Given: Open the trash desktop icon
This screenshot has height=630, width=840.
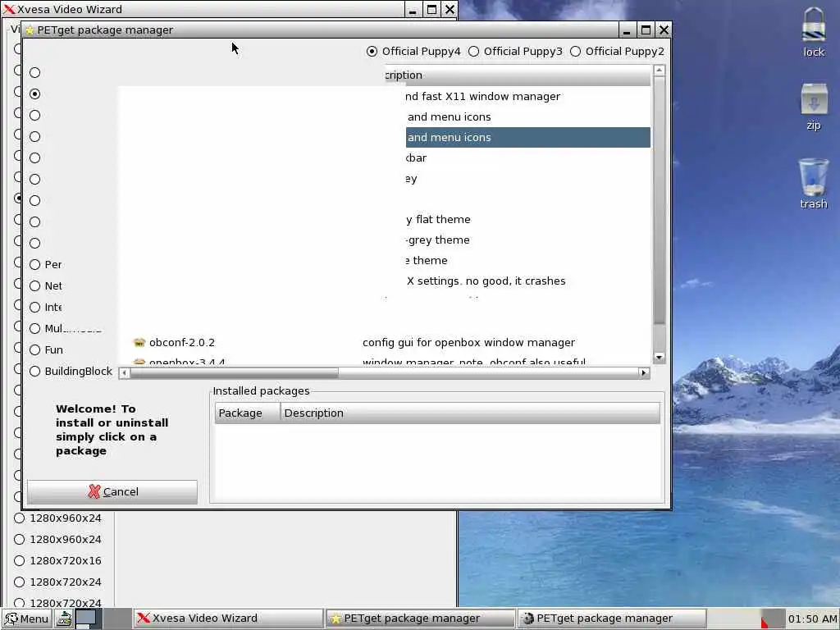Looking at the screenshot, I should [x=813, y=177].
